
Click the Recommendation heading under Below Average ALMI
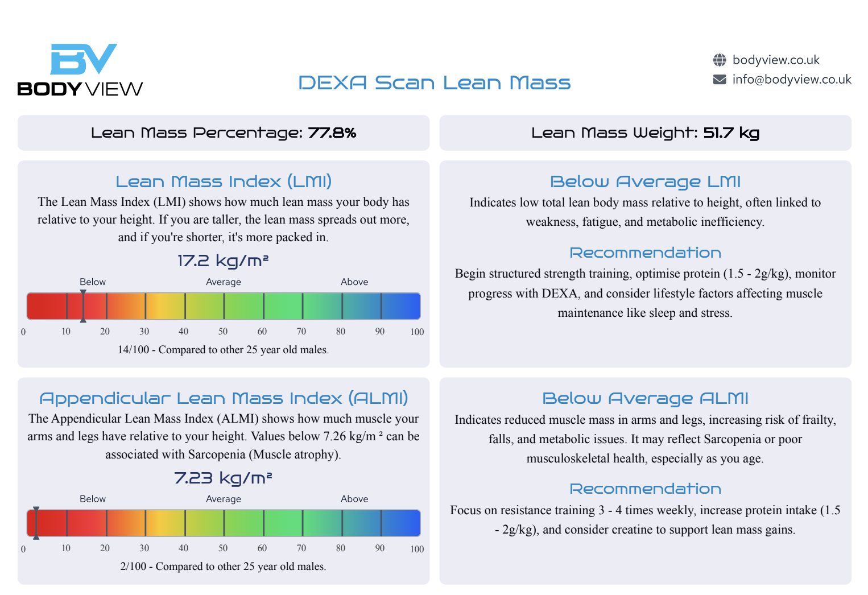[x=646, y=489]
